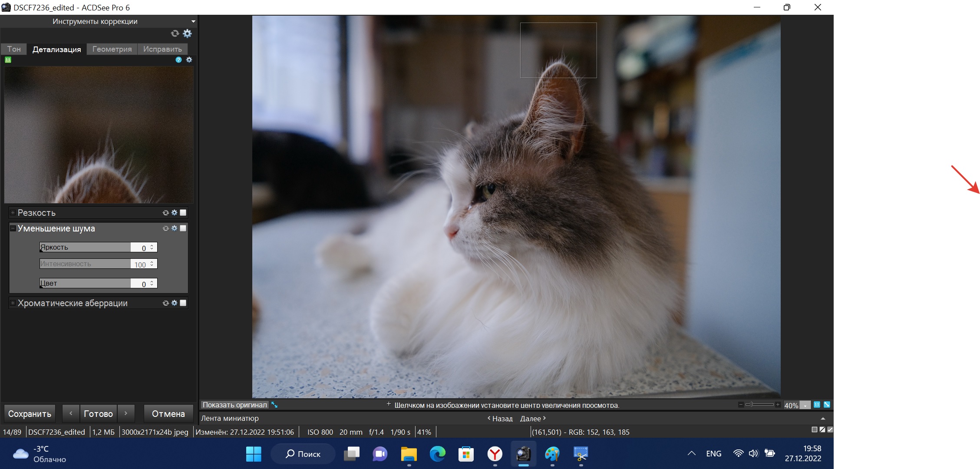Screen dimensions: 980x469
Task: Click the Сохранить button
Action: (x=30, y=414)
